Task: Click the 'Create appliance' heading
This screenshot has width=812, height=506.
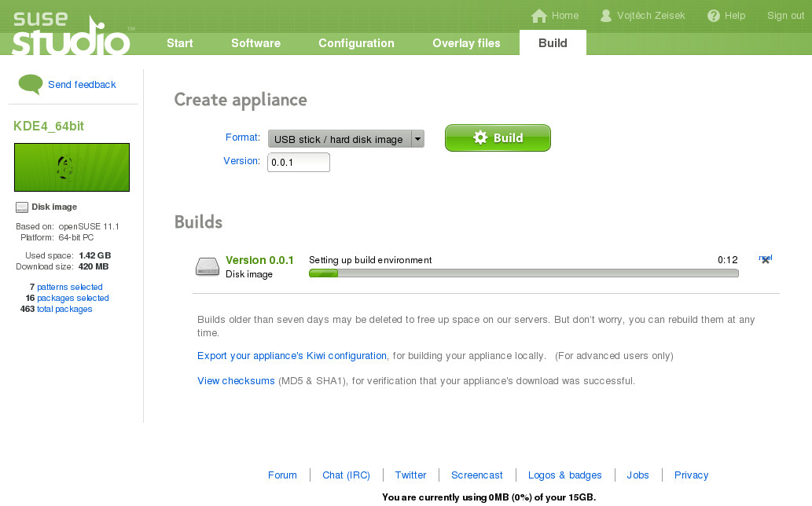Action: (x=241, y=100)
